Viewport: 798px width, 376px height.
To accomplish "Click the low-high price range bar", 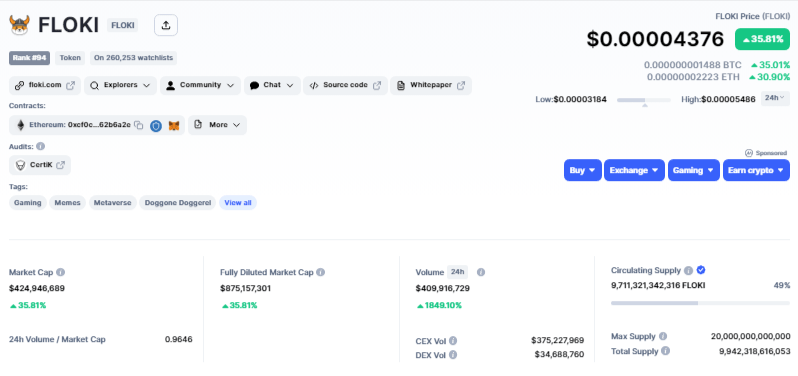I will [x=644, y=101].
